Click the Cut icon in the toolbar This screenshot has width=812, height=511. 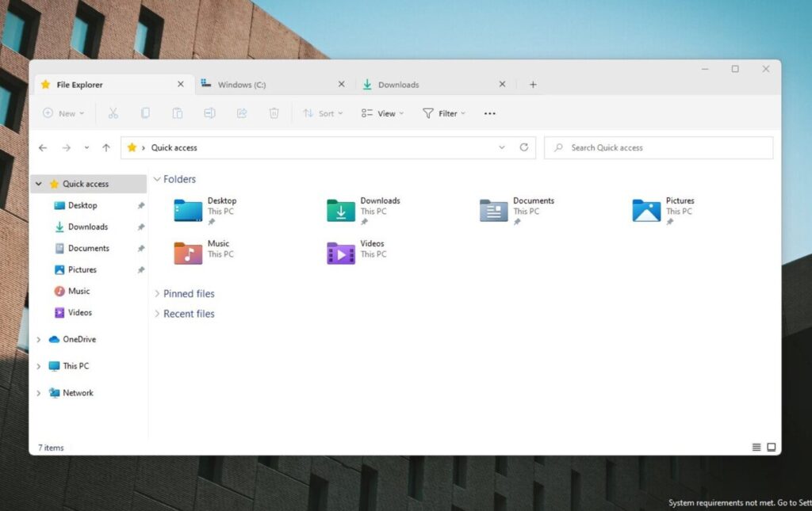[x=113, y=113]
